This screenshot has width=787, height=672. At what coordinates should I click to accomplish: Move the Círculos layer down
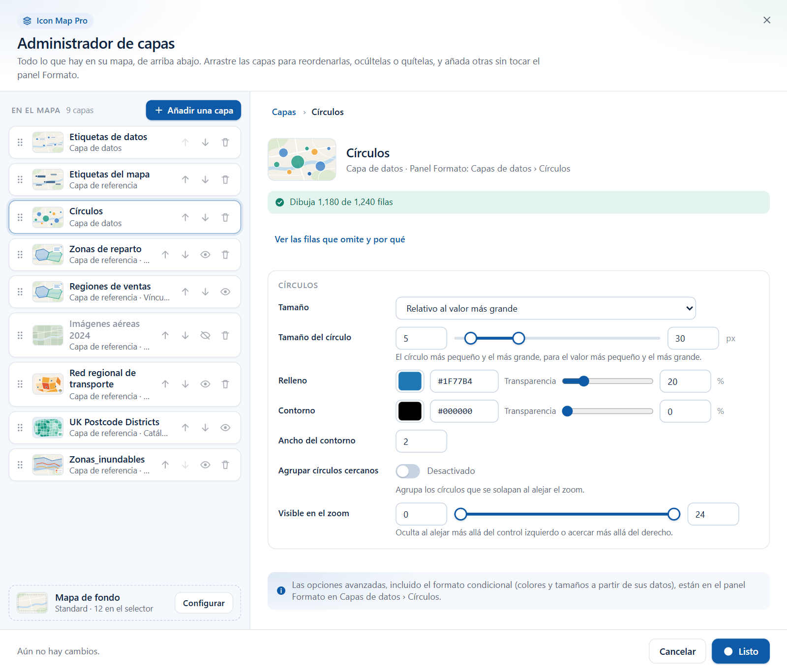pos(205,217)
